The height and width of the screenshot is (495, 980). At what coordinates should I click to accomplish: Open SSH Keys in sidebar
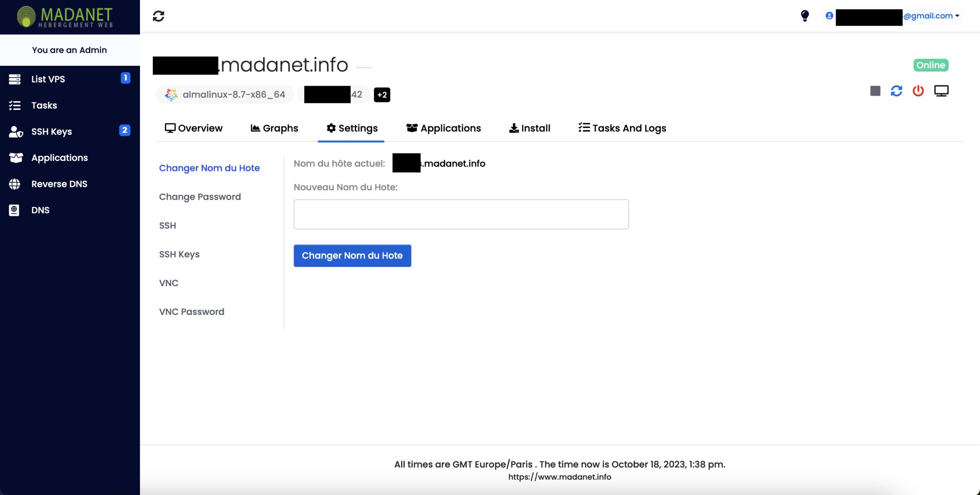click(x=70, y=132)
